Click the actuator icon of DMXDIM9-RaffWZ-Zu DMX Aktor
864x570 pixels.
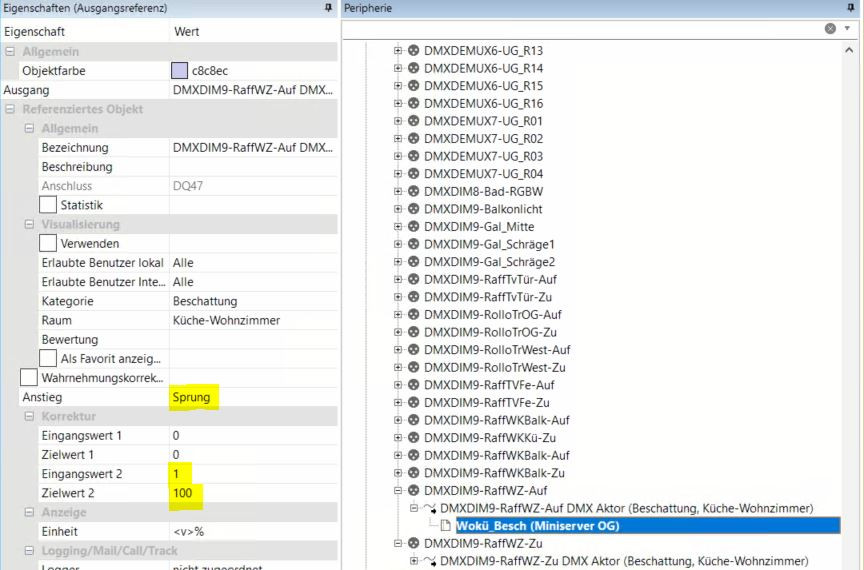(429, 561)
